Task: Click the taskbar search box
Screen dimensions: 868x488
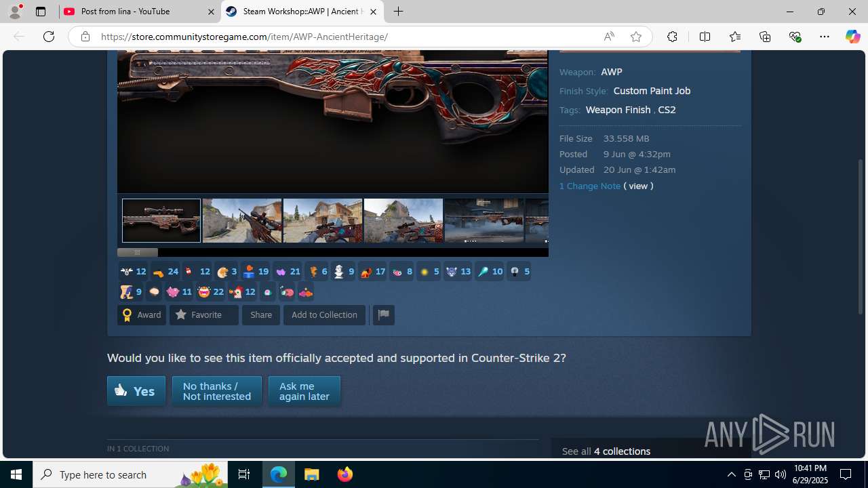Action: click(130, 474)
